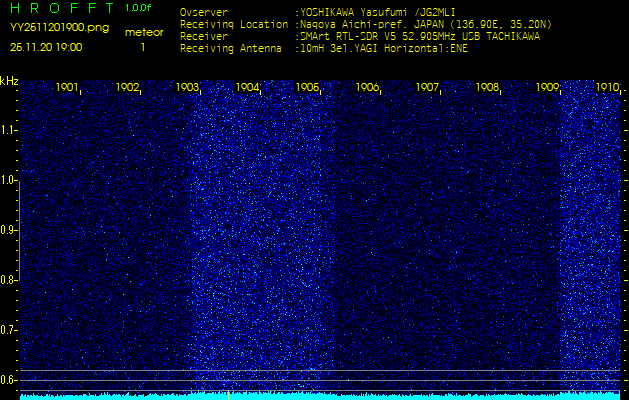Screen dimensions: 629x400
Task: Click the 0.6 kHz axis label
Action: [7, 380]
